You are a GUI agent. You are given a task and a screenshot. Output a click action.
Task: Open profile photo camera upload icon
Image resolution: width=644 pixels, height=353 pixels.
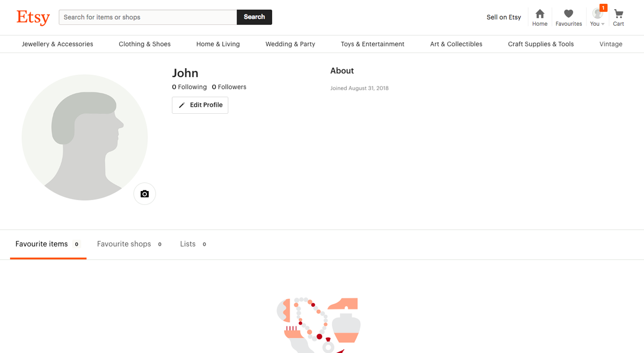point(144,194)
